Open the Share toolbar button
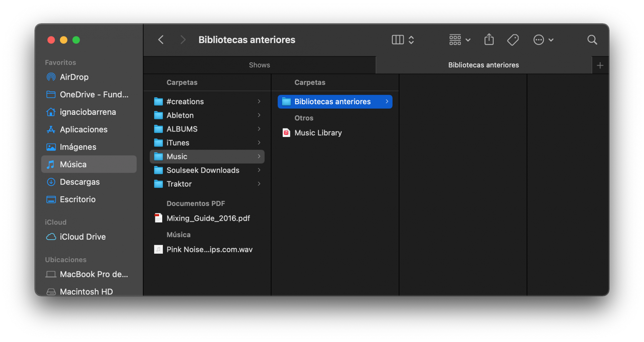The height and width of the screenshot is (342, 644). point(489,40)
